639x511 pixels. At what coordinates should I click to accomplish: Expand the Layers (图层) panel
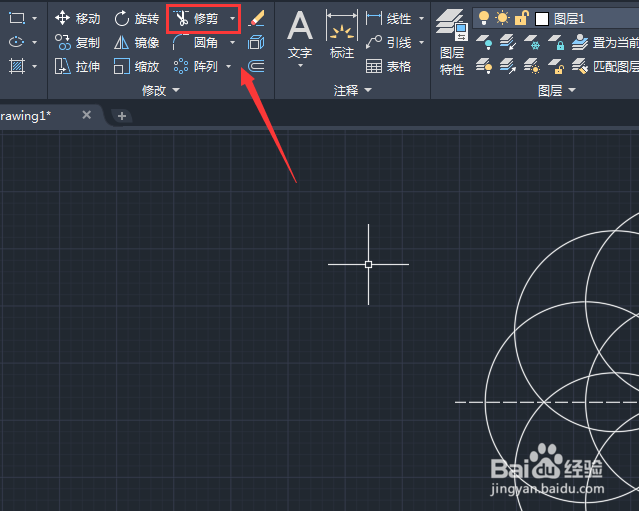point(557,90)
